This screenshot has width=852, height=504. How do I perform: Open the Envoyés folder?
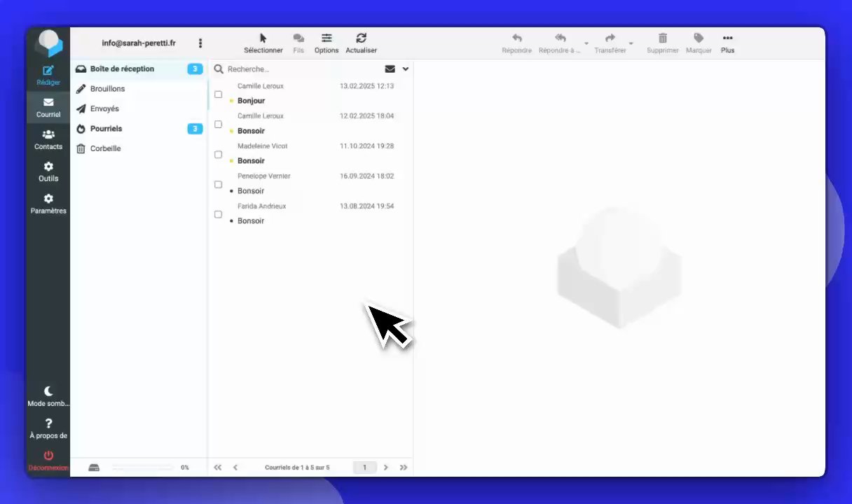[139, 108]
